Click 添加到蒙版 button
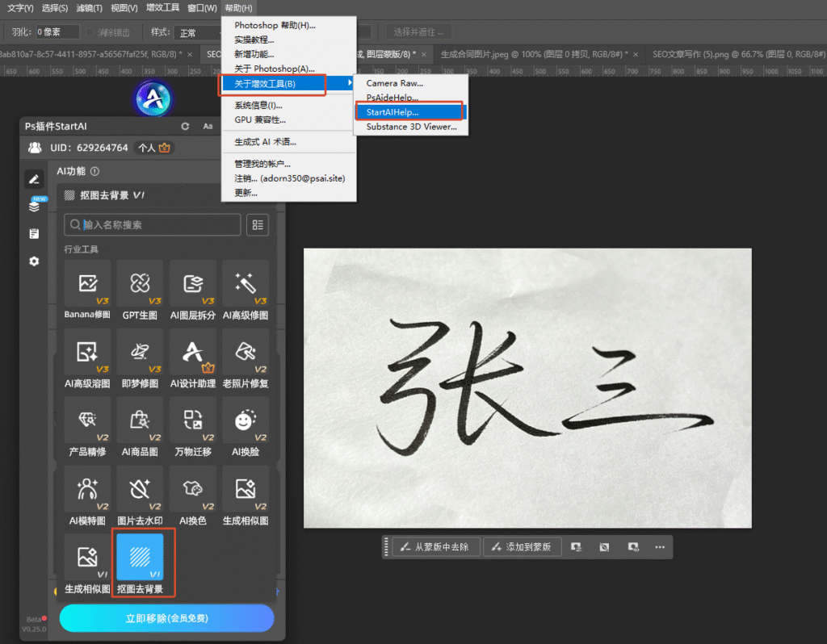827x644 pixels. 523,547
